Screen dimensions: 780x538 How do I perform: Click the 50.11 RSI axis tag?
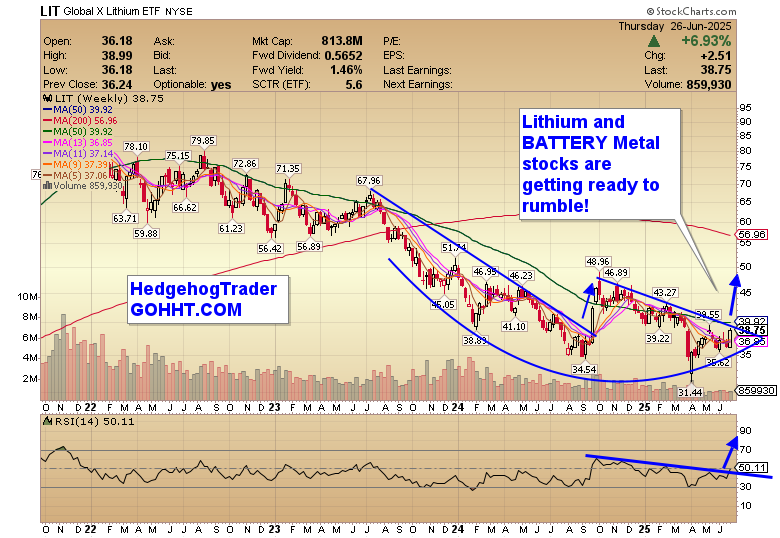point(751,467)
